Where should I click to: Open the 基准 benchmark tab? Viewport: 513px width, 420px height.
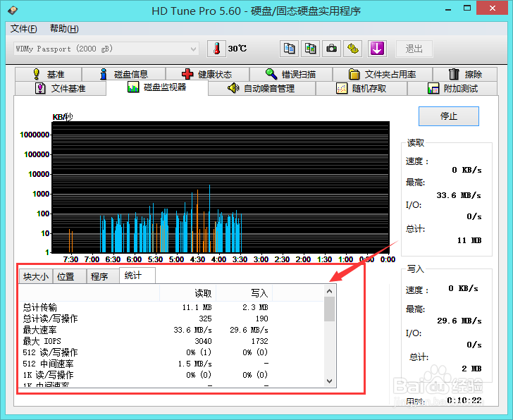tap(49, 74)
